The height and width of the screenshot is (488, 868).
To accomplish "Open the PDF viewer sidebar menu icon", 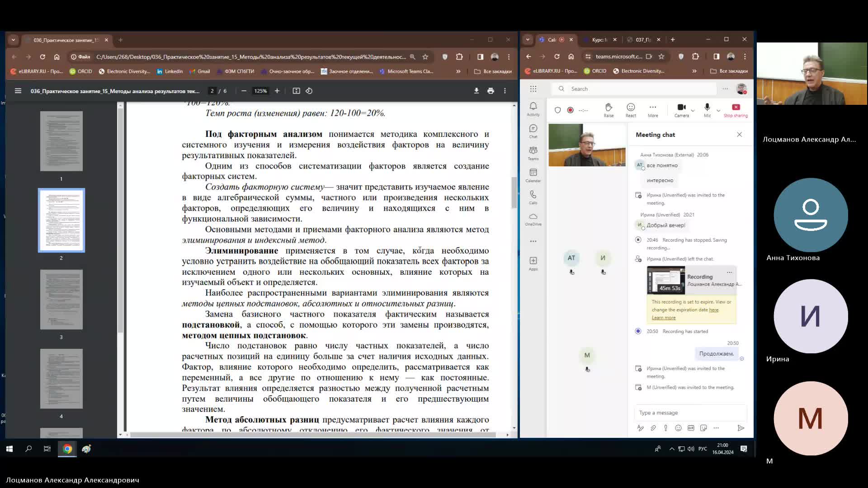I will [x=18, y=91].
